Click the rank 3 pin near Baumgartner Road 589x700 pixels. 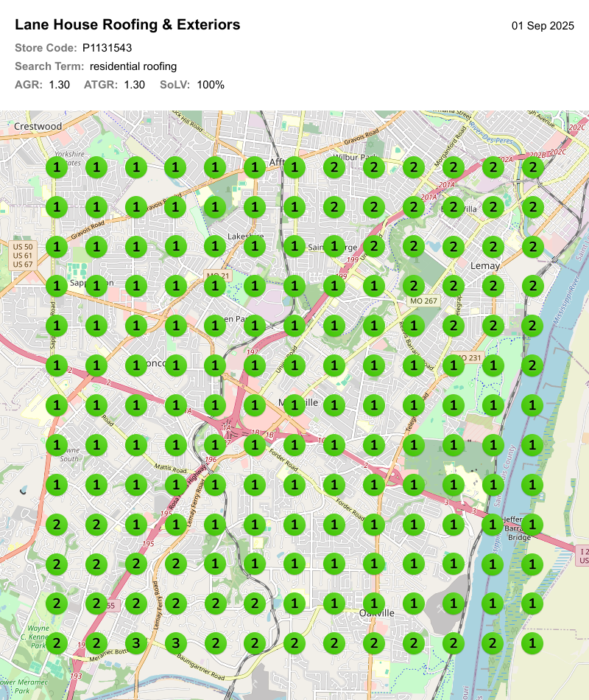pos(174,643)
